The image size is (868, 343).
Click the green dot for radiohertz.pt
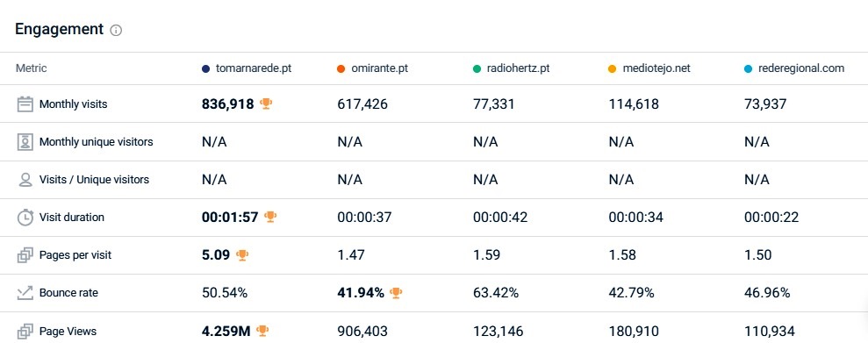click(x=477, y=69)
